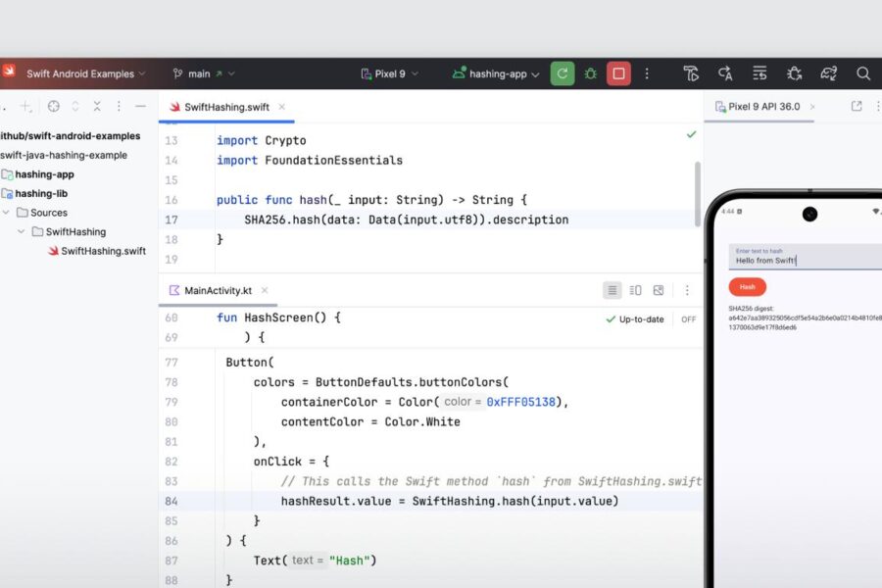Stop the app using the red Stop icon

[x=619, y=73]
